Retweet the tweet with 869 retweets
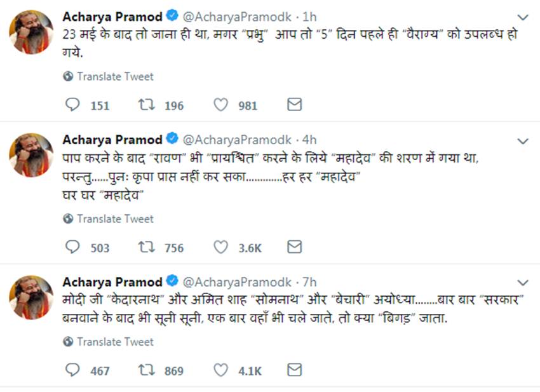This screenshot has width=540, height=392. tap(147, 370)
